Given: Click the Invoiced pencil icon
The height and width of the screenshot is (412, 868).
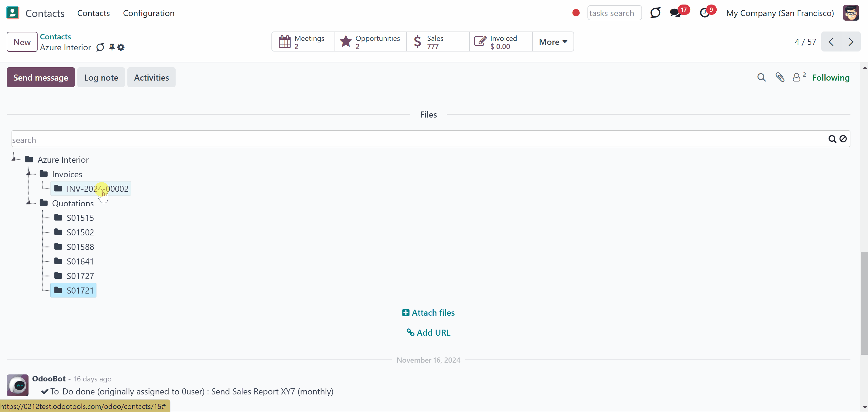Looking at the screenshot, I should [480, 42].
